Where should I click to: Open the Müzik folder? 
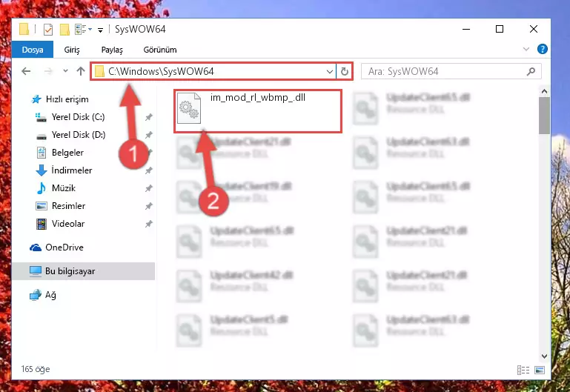tap(64, 188)
